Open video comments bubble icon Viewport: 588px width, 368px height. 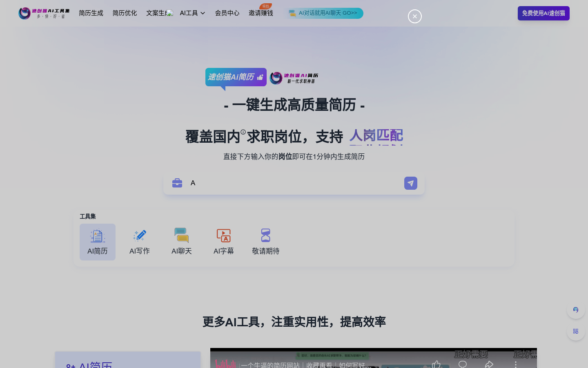[463, 364]
